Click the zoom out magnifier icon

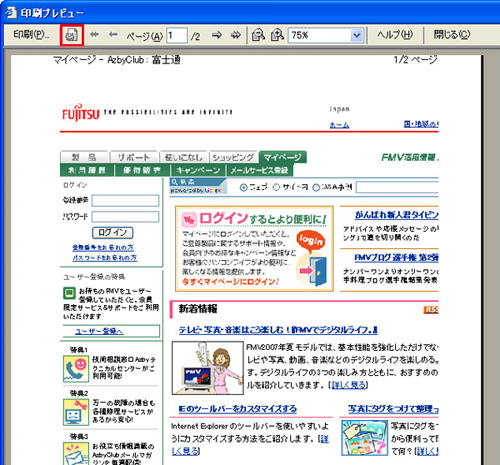[258, 35]
